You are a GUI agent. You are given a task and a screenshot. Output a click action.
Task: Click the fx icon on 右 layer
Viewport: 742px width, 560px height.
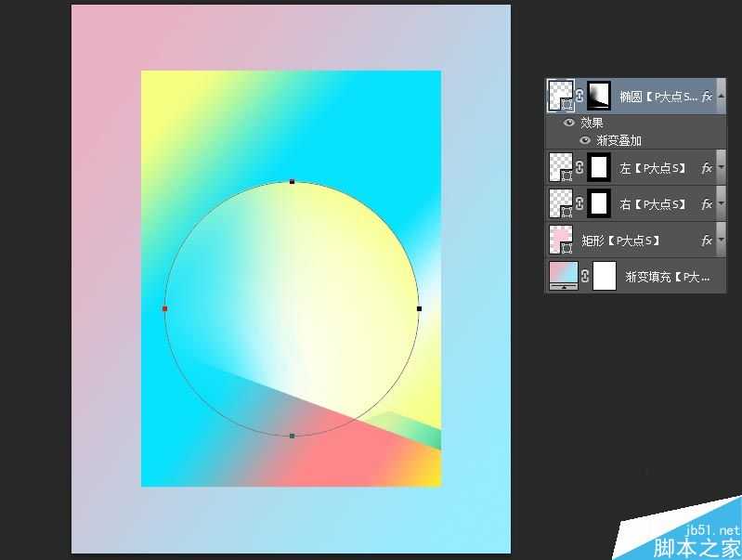click(x=707, y=204)
